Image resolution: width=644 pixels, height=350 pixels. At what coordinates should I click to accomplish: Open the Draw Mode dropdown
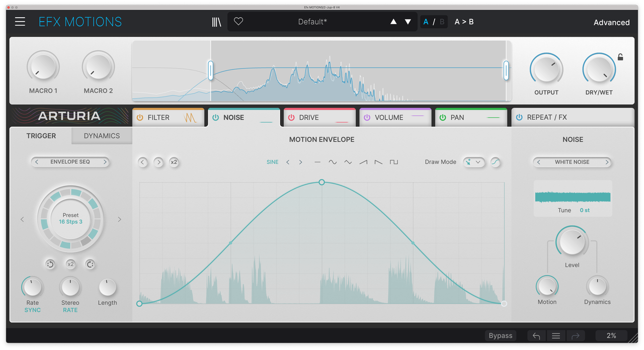pos(474,162)
